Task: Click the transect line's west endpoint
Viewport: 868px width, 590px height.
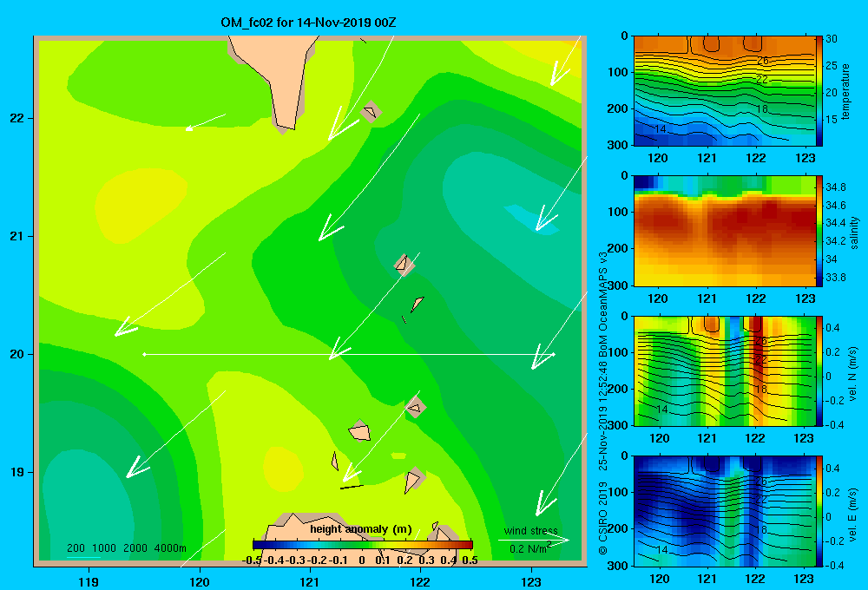Action: tap(144, 354)
